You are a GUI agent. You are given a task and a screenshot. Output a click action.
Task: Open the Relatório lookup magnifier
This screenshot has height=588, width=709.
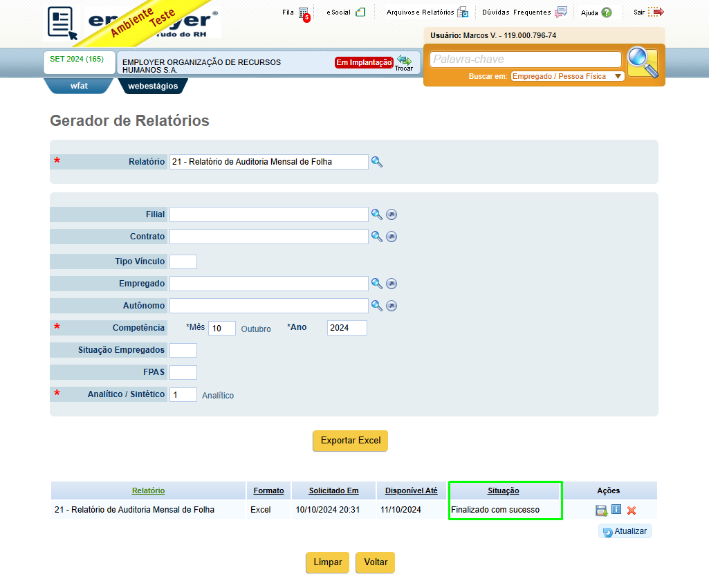[x=377, y=162]
